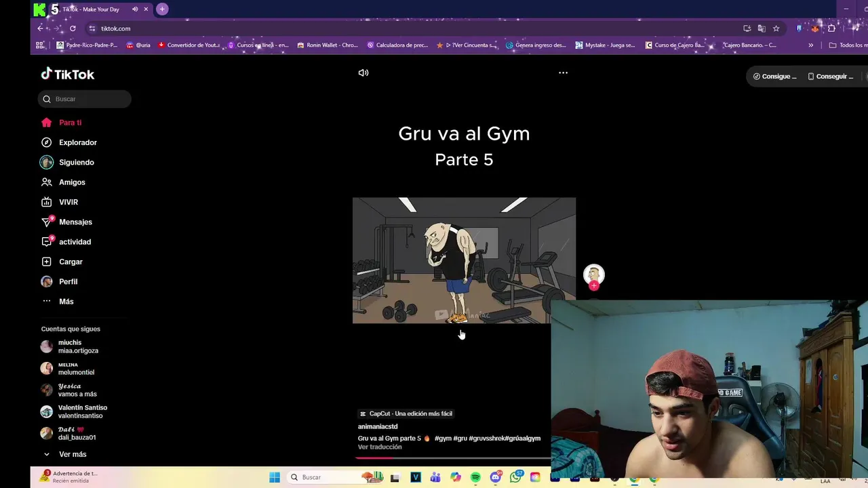Click the Conseguir... app button
Image resolution: width=868 pixels, height=488 pixels.
tap(831, 77)
